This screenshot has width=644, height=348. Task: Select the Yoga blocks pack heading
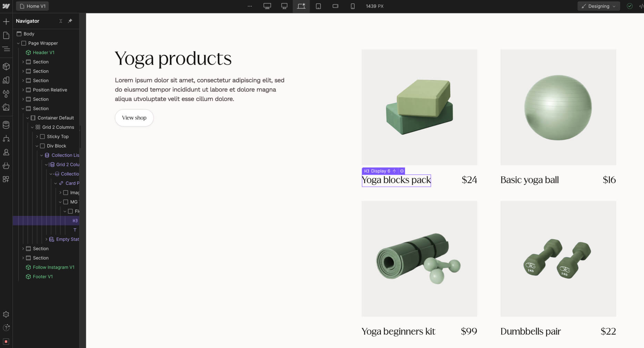396,180
